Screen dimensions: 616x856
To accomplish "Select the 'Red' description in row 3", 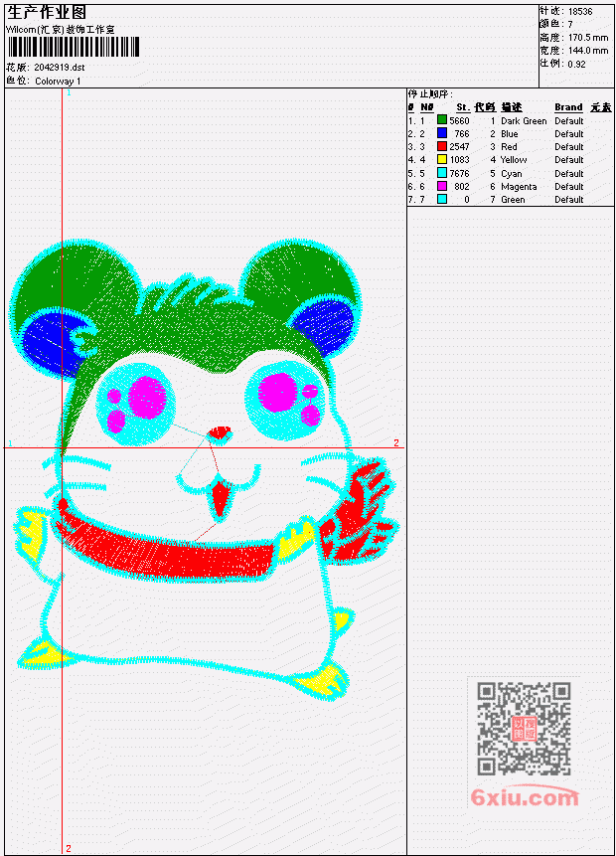I will point(509,147).
